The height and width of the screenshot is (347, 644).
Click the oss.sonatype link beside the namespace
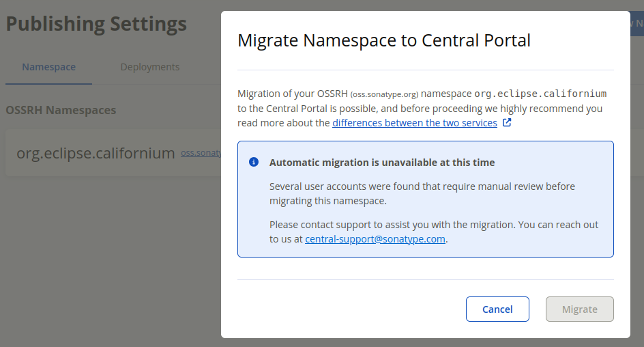[x=201, y=154]
